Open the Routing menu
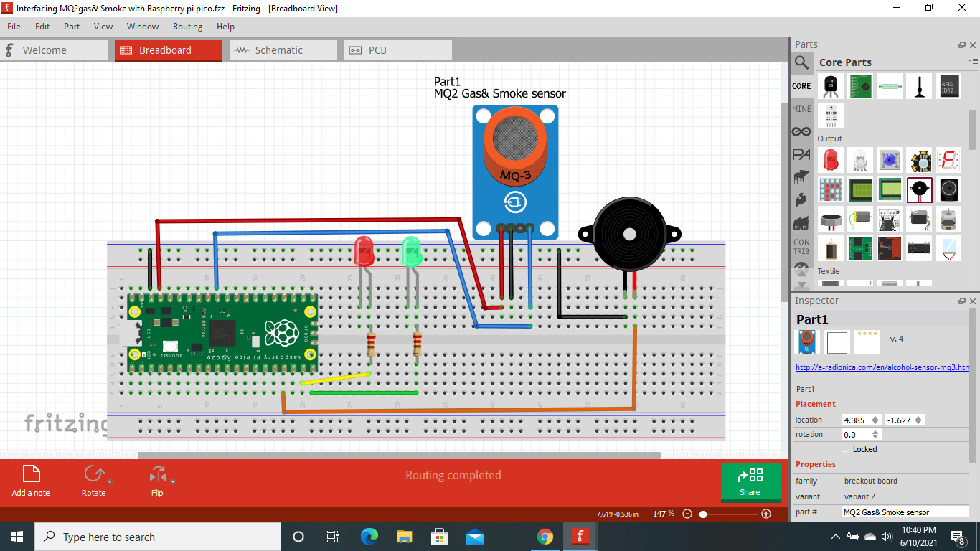This screenshot has width=980, height=551. pos(187,27)
